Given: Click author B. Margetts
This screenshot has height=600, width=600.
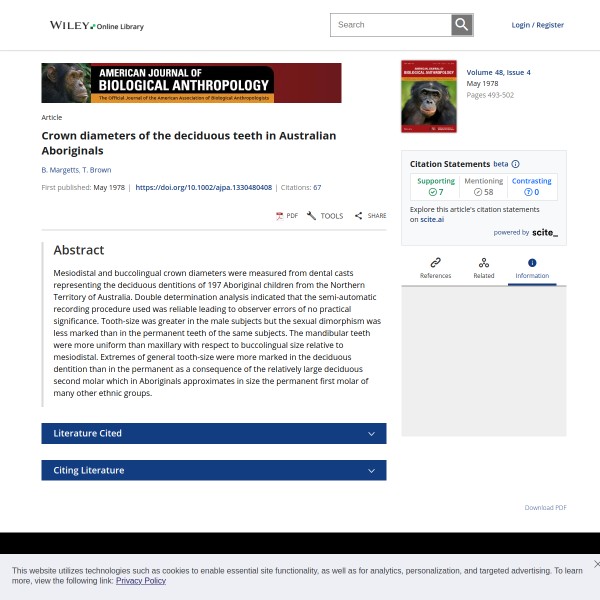Looking at the screenshot, I should pos(58,170).
